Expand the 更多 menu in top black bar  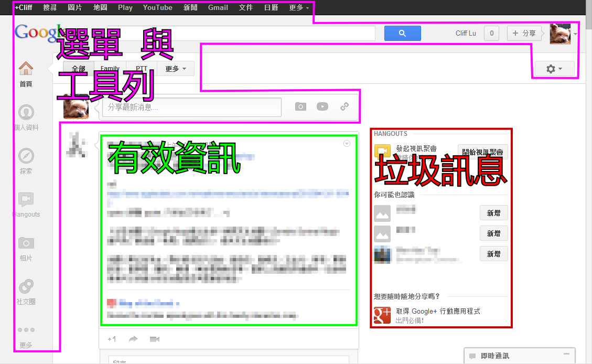coord(299,7)
